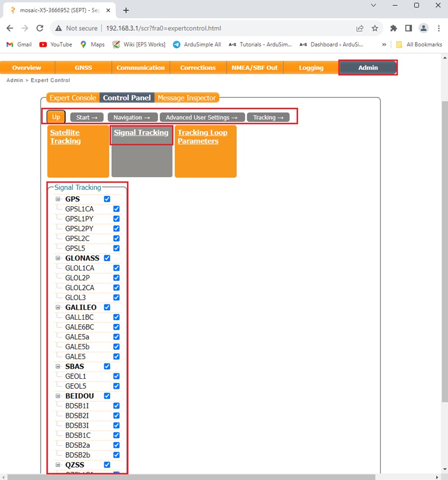Open a new browser tab with plus icon

tap(126, 10)
